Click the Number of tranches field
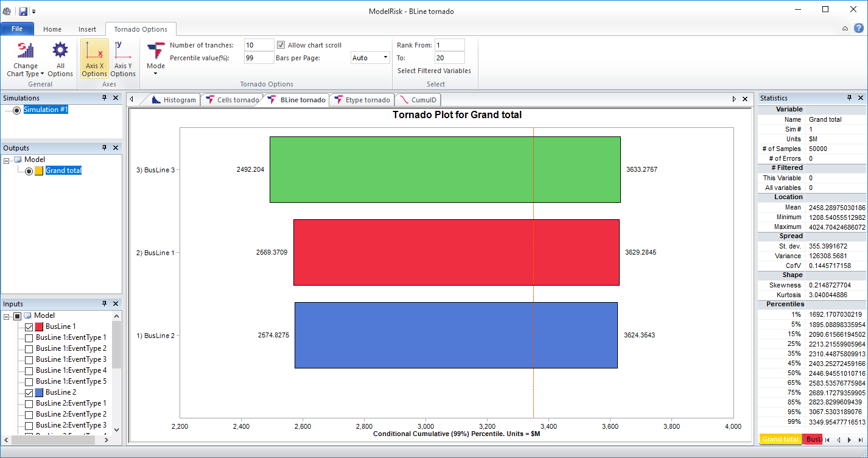The width and height of the screenshot is (868, 458). pyautogui.click(x=259, y=45)
